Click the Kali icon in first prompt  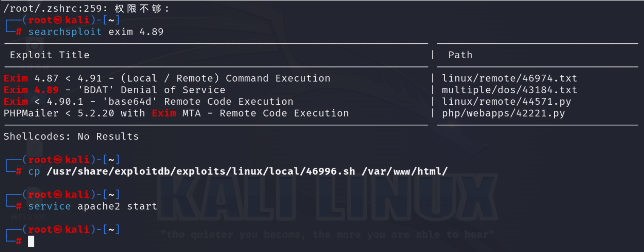tap(58, 20)
